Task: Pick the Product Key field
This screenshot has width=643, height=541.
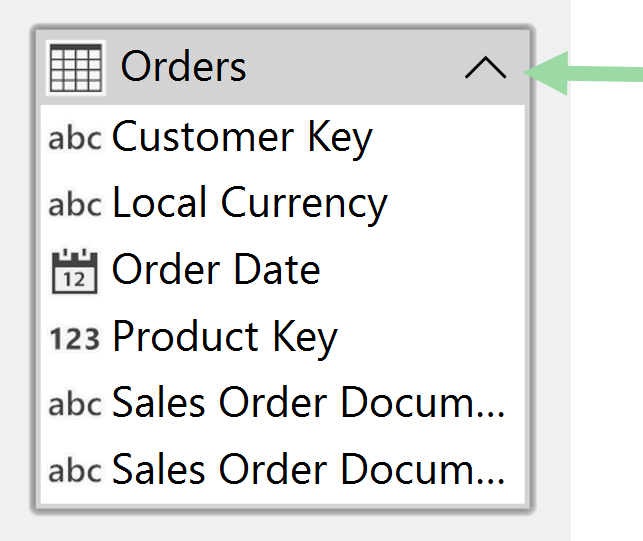Action: click(x=225, y=337)
